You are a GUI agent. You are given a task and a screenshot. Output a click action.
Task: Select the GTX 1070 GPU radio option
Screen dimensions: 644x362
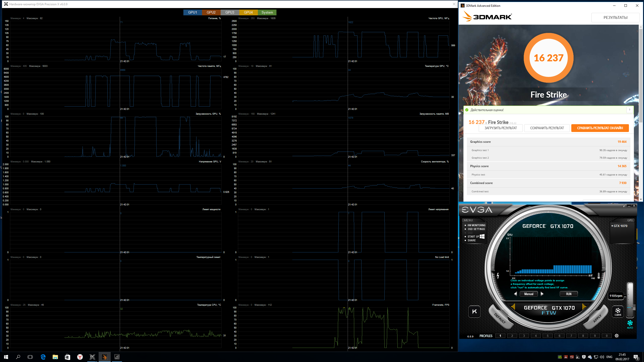619,226
